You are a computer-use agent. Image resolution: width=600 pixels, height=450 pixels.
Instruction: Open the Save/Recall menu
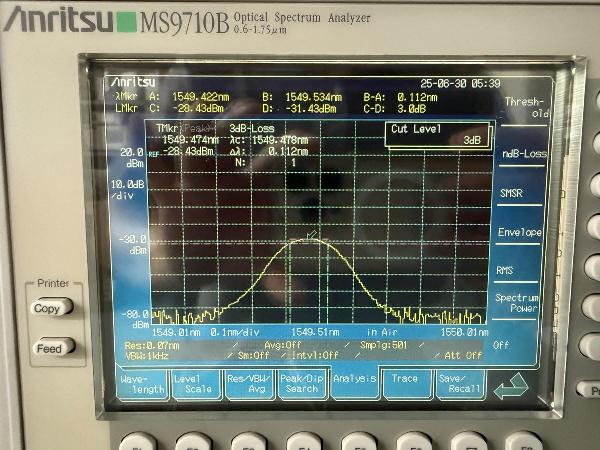click(x=460, y=384)
